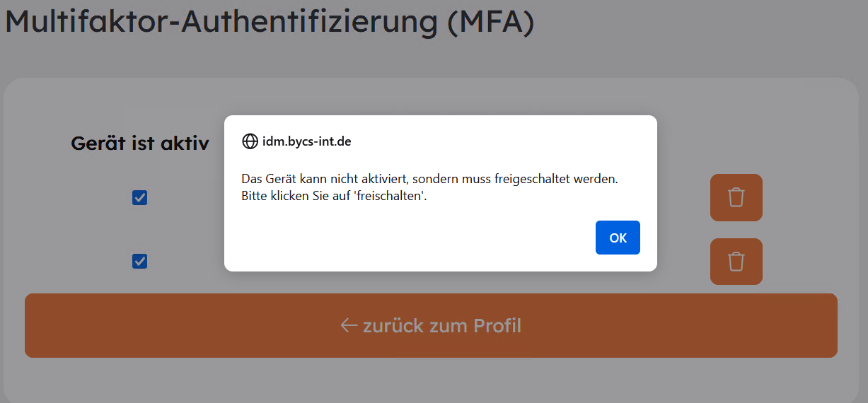This screenshot has height=403, width=868.
Task: Click the word 'aktiv' in the column header
Action: [186, 144]
